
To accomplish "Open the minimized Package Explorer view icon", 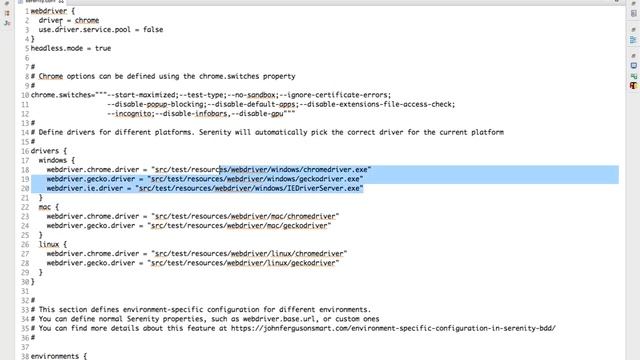I will click(7, 13).
